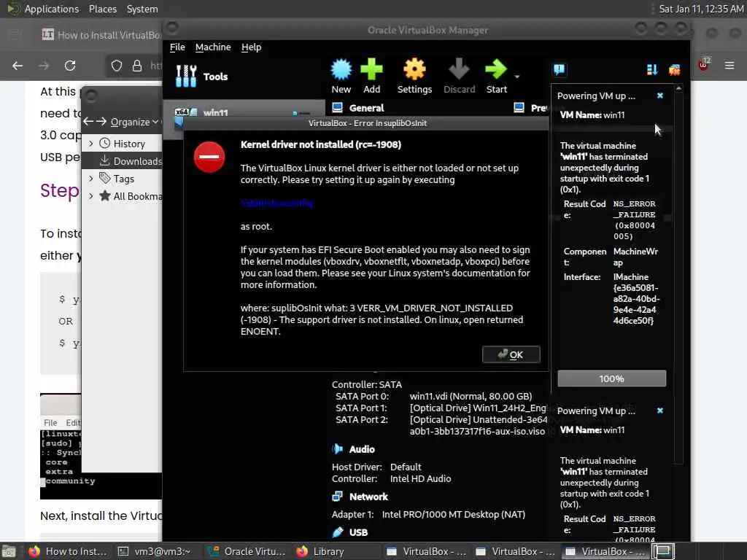Viewport: 747px width, 560px height.
Task: Click the USB section icon
Action: 337,532
